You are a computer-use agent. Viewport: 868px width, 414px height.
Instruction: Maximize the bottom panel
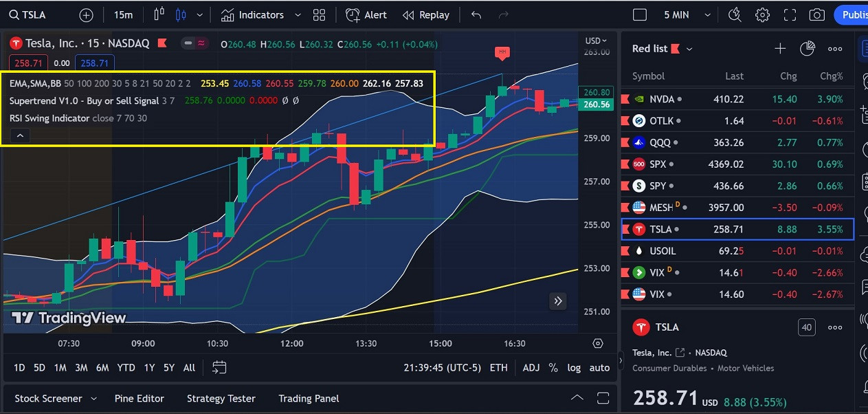(x=603, y=398)
